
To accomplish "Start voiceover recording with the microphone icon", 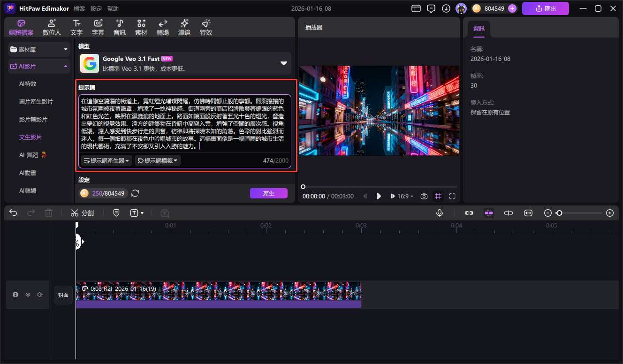I will coord(440,212).
